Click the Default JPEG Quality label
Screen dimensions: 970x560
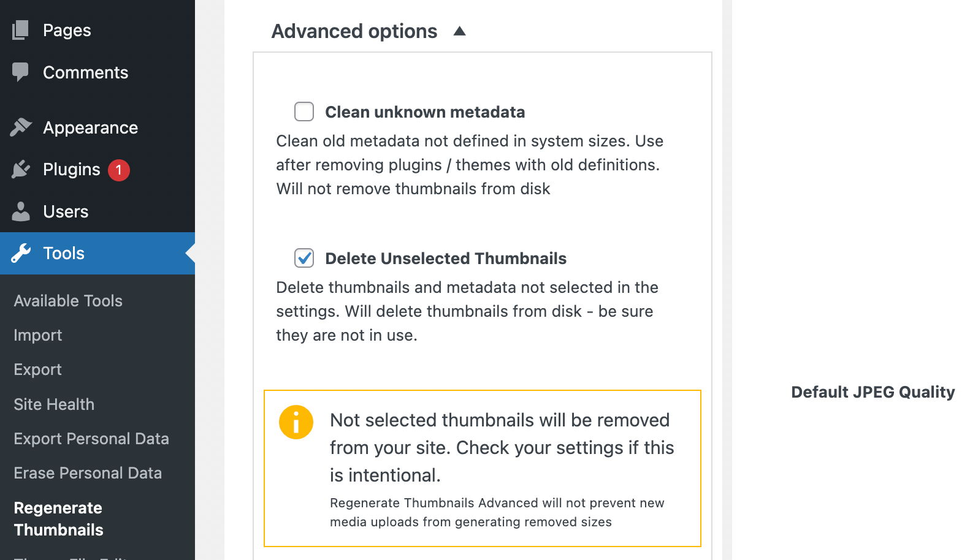(x=873, y=392)
